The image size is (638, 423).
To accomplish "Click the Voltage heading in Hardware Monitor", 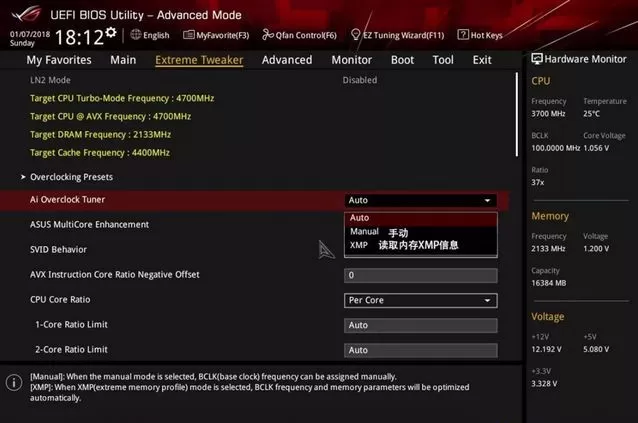I will (548, 316).
